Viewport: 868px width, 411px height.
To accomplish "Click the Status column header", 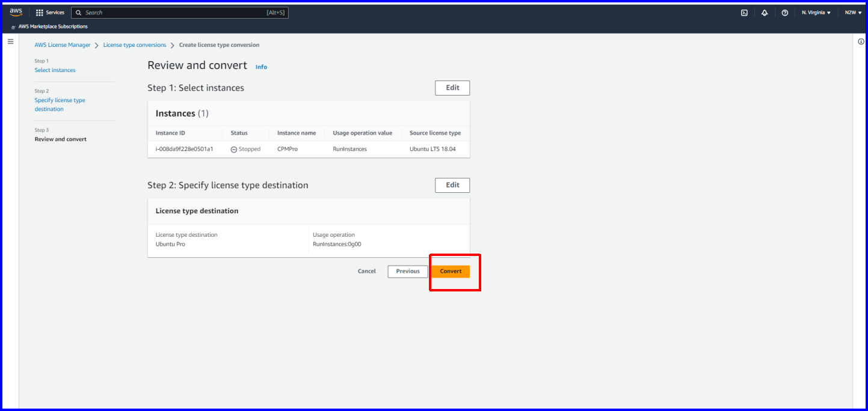I will pyautogui.click(x=239, y=133).
